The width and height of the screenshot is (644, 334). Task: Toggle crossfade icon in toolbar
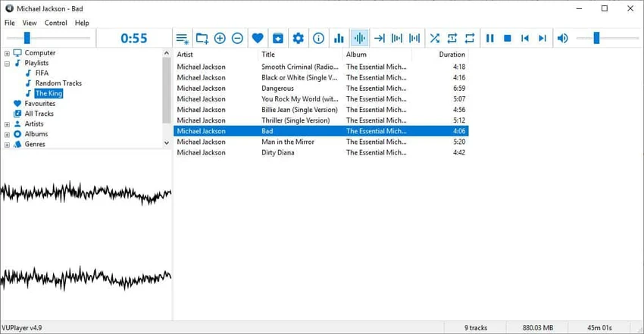414,39
